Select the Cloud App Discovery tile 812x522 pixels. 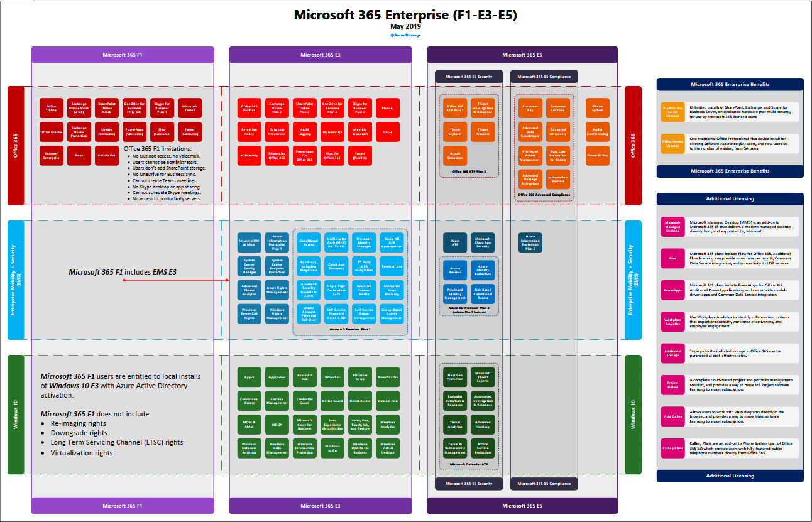click(337, 266)
